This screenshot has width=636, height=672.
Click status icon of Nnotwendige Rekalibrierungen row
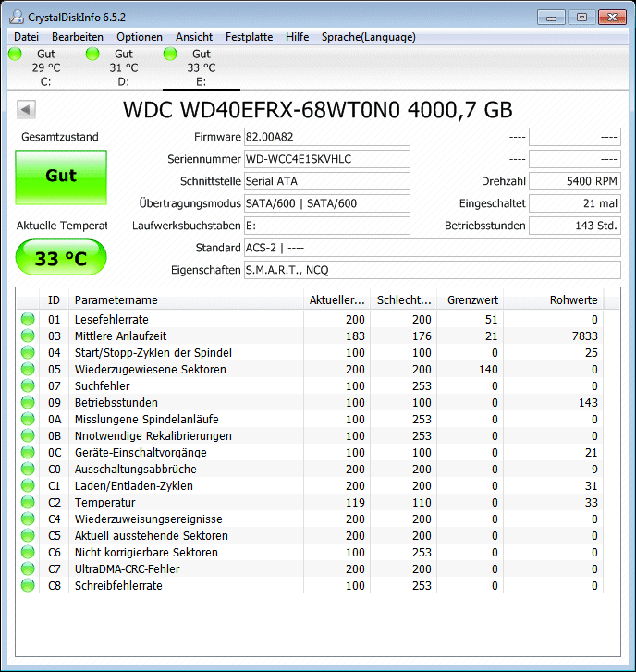click(x=28, y=436)
